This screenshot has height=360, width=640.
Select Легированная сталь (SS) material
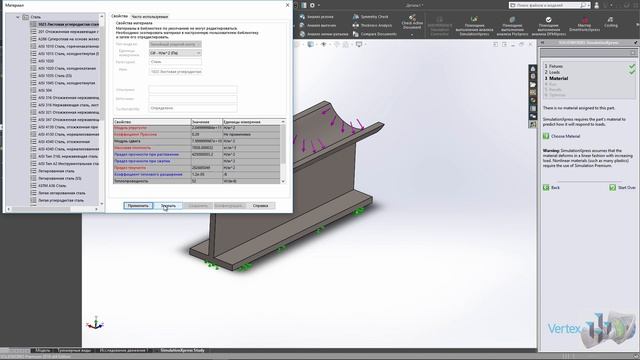tap(60, 178)
